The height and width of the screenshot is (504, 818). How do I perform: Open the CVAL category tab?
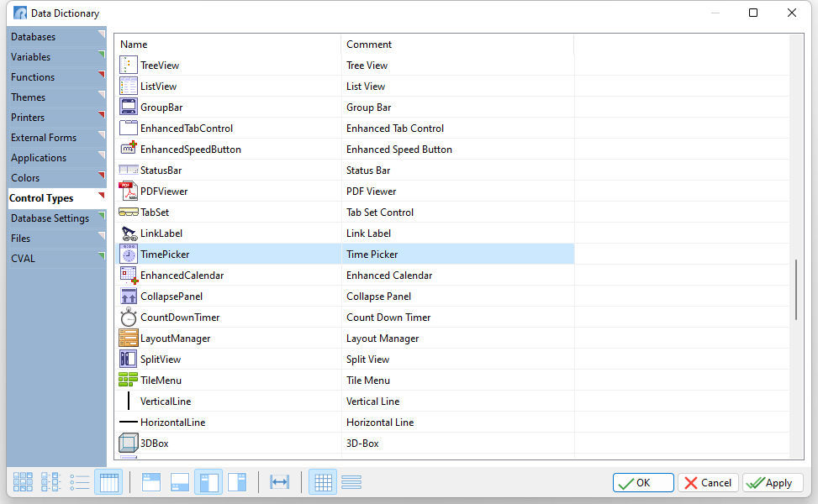[x=56, y=259]
